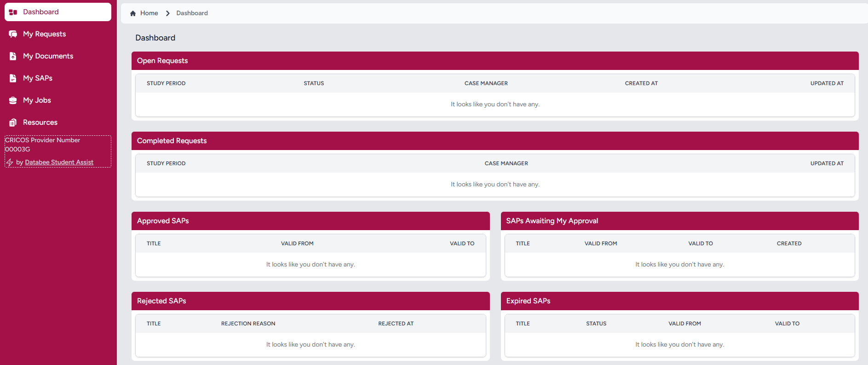Image resolution: width=868 pixels, height=365 pixels.
Task: Click the lightning bolt icon by Databee
Action: click(10, 162)
